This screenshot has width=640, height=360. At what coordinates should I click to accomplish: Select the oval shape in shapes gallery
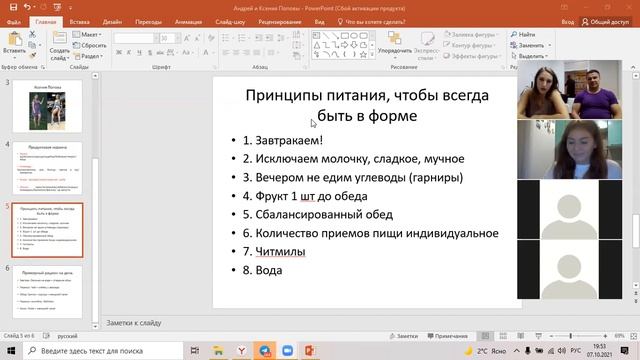pos(354,36)
